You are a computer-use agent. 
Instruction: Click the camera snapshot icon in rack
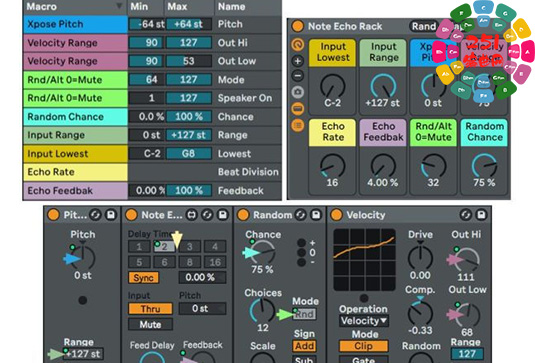(x=298, y=92)
